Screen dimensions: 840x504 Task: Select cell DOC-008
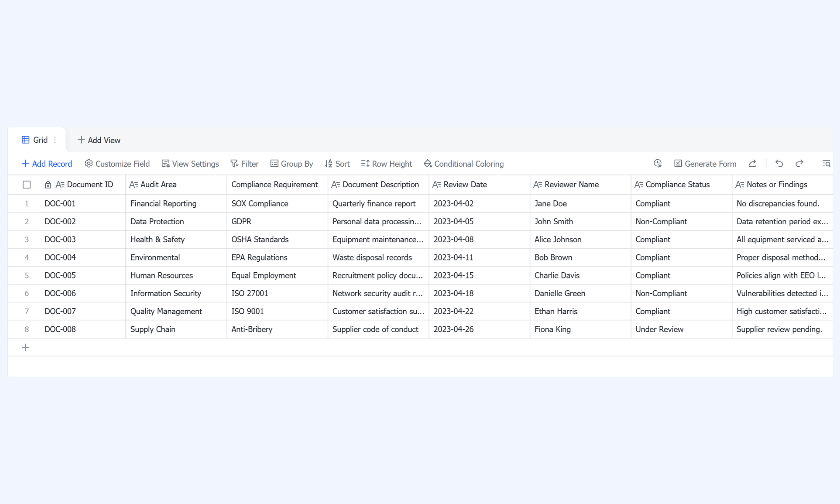click(x=83, y=329)
